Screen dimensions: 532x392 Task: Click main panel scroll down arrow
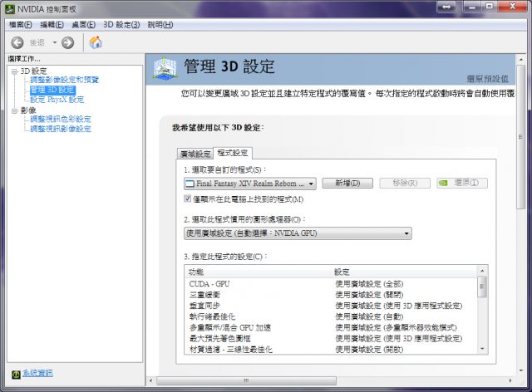tap(521, 370)
